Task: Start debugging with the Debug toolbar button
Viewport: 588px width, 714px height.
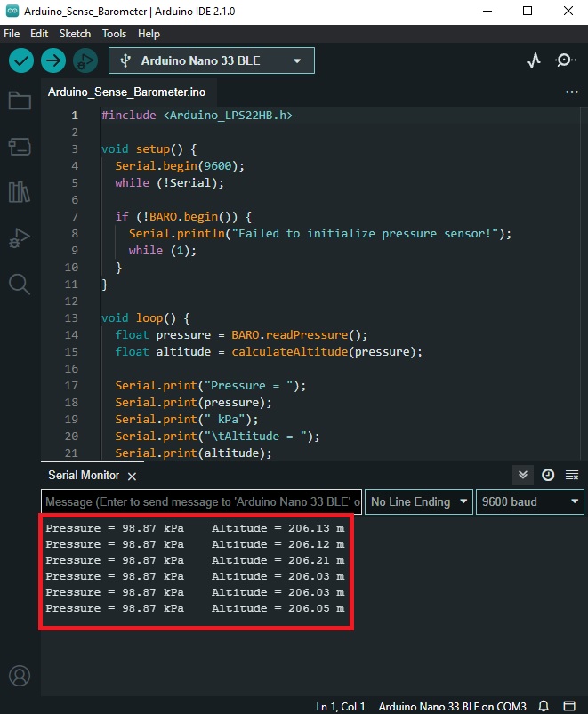Action: [85, 60]
